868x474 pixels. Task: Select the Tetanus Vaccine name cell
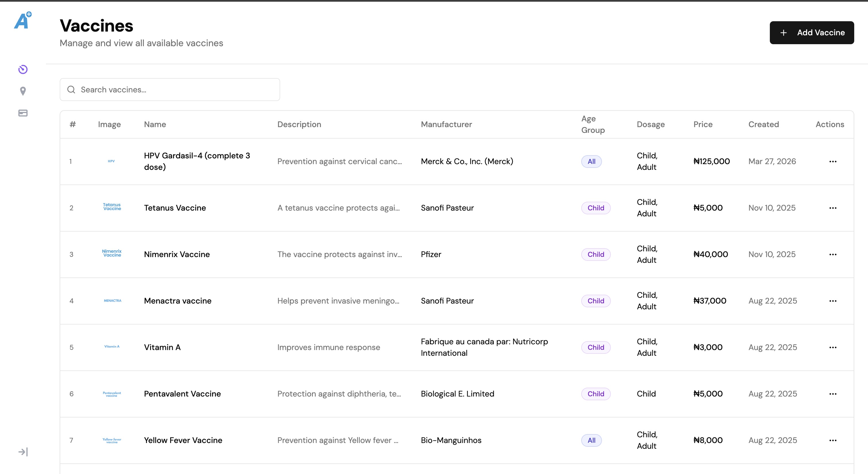point(175,208)
